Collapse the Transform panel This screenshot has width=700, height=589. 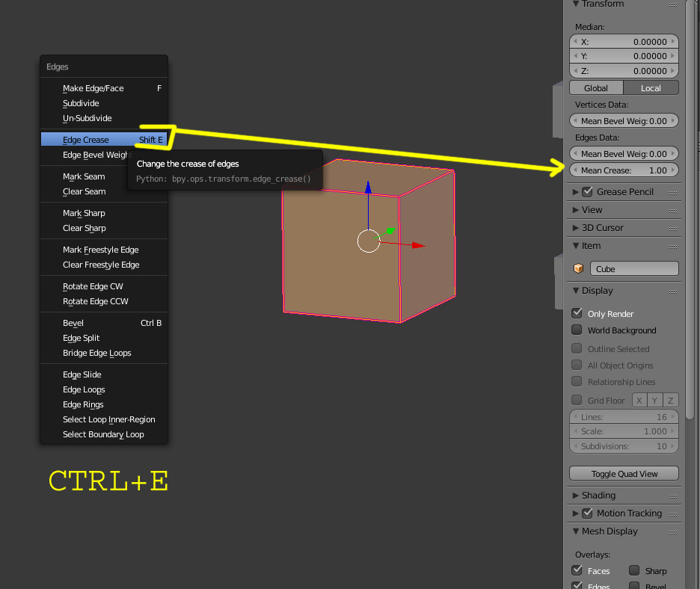click(576, 4)
